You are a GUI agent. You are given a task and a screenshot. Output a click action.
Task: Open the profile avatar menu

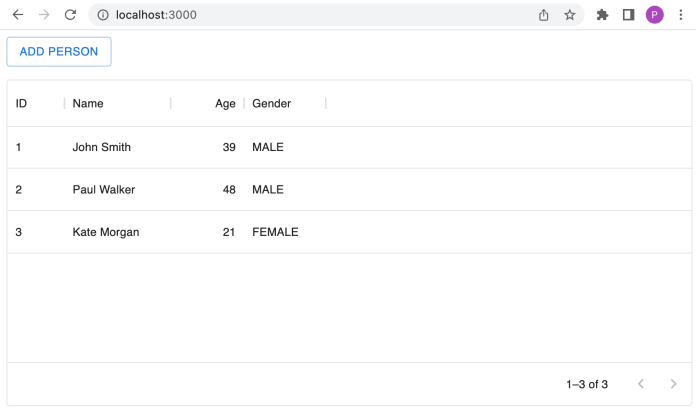pos(654,15)
